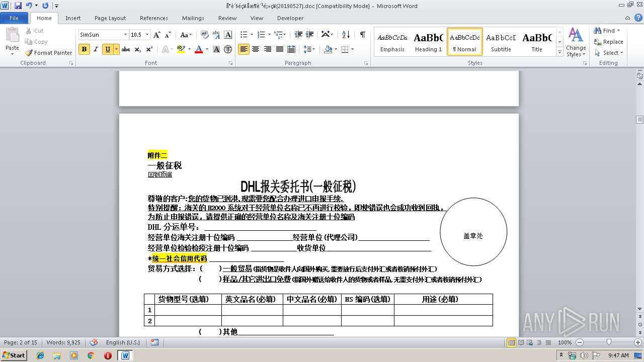Switch to the Insert tab
The image size is (644, 362).
click(x=73, y=18)
